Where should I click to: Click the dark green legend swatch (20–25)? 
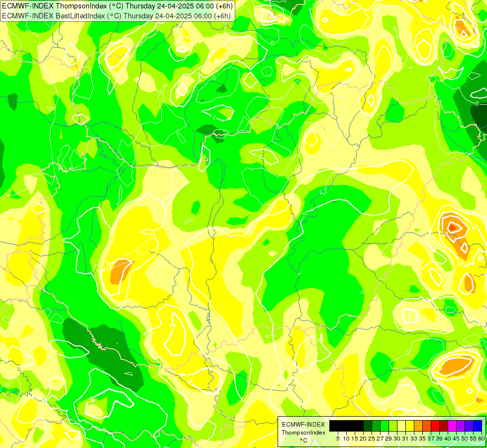pos(368,426)
